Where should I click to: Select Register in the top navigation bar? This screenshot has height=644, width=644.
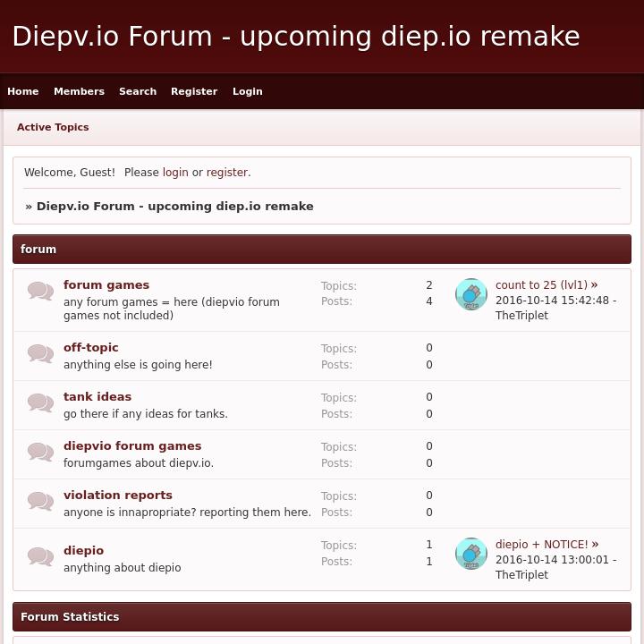coord(194,91)
